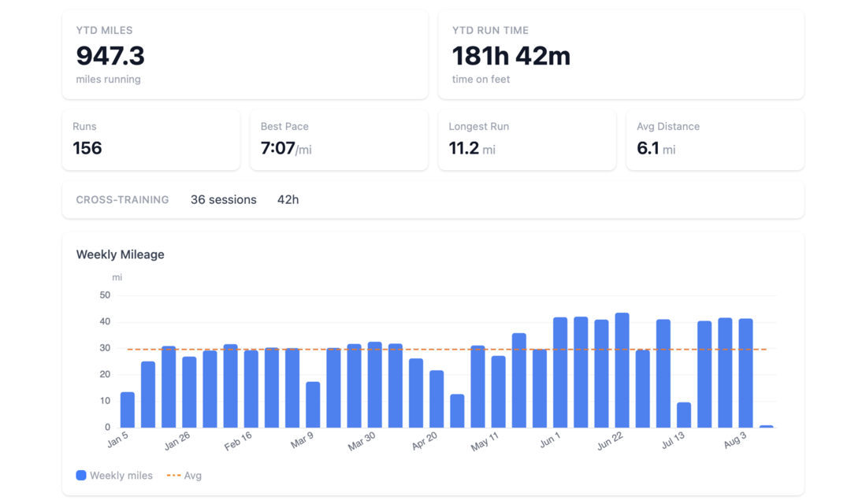Click the Aug 3 weekly bar
The width and height of the screenshot is (851, 504).
745,373
